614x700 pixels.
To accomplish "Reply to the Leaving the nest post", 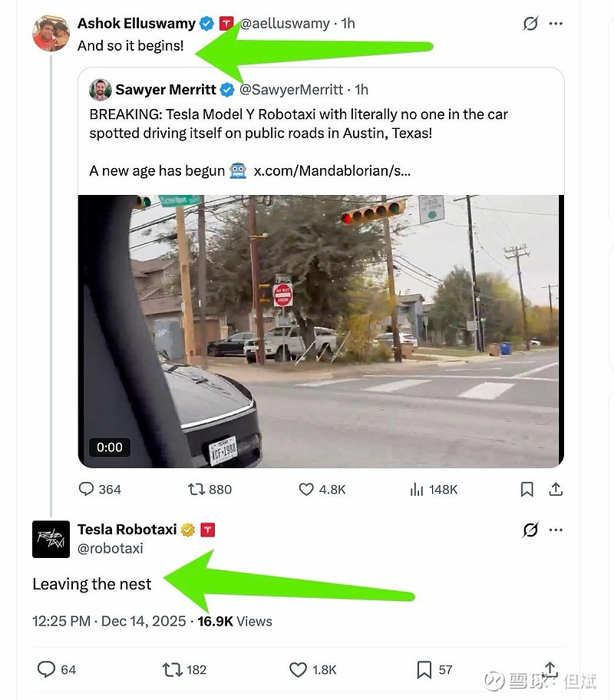I will (47, 669).
